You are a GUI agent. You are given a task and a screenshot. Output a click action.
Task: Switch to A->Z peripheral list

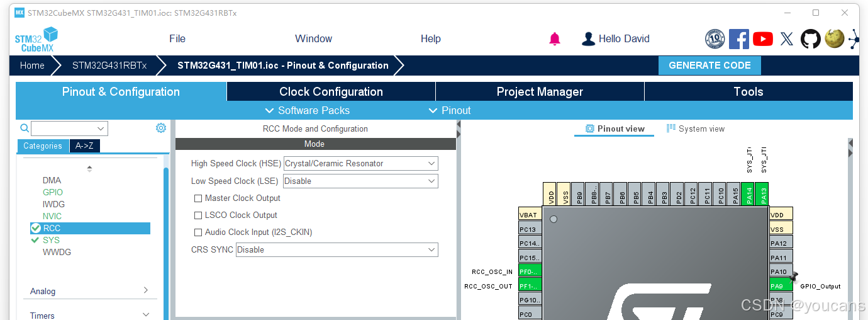tap(84, 146)
